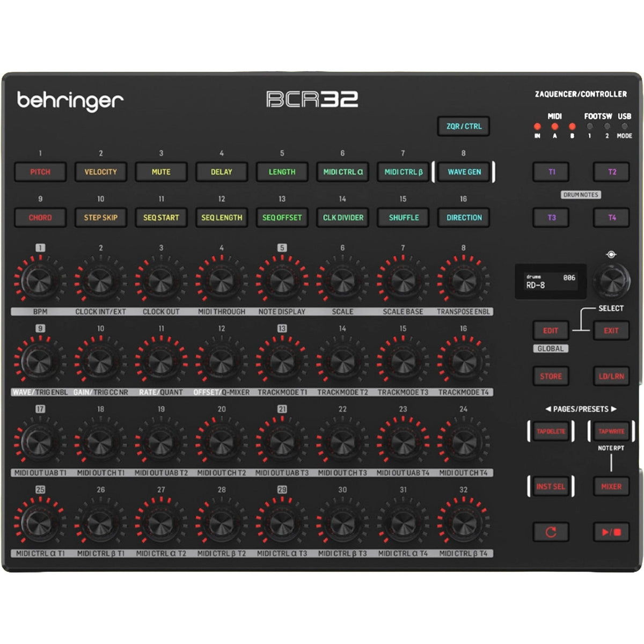Activate the WAVE GEN button
This screenshot has width=644, height=644.
(x=464, y=172)
